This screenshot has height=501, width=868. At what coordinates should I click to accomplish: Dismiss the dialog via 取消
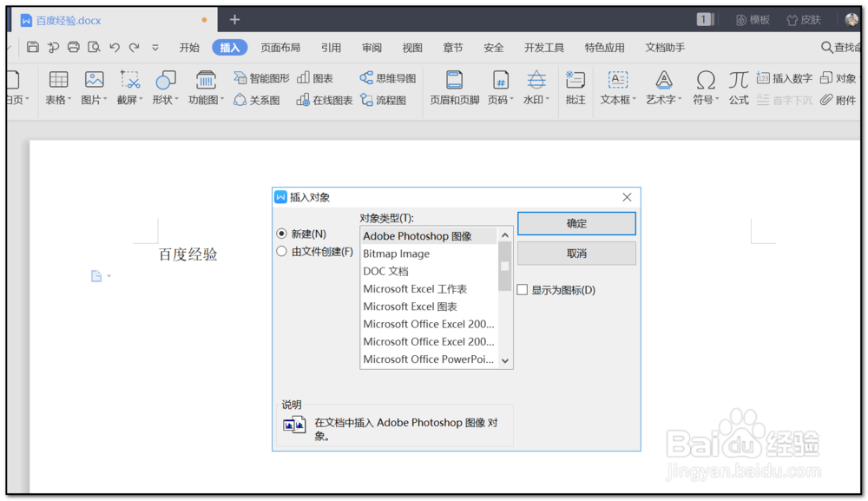[x=576, y=254]
